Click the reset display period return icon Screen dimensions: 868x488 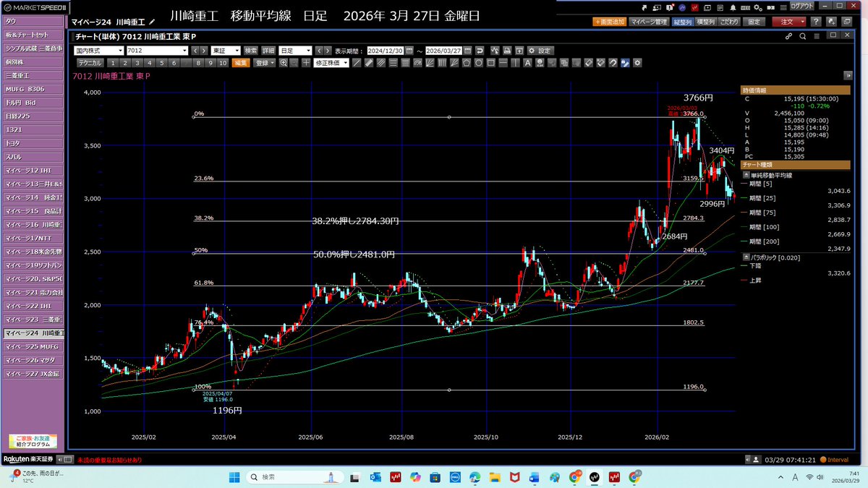tap(480, 51)
